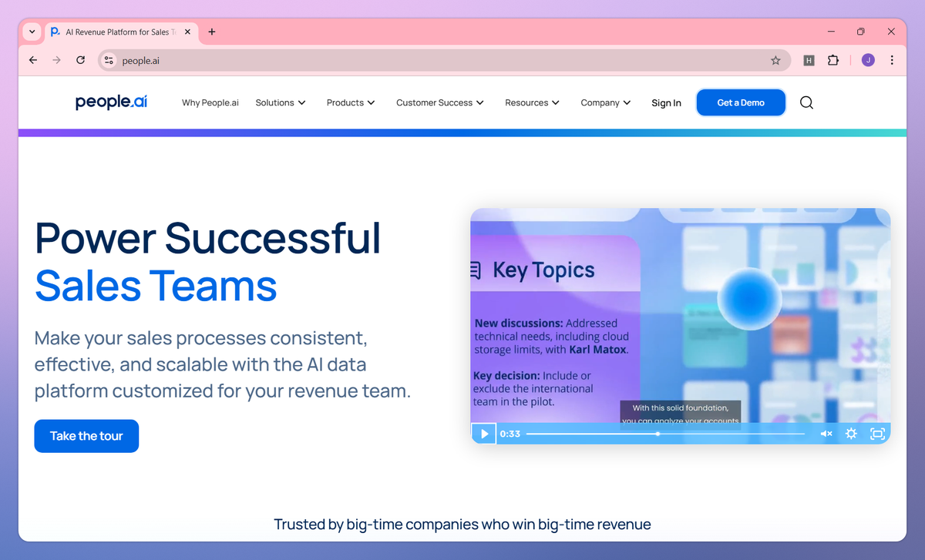Click the Get a Demo button
Image resolution: width=925 pixels, height=560 pixels.
[x=741, y=102]
